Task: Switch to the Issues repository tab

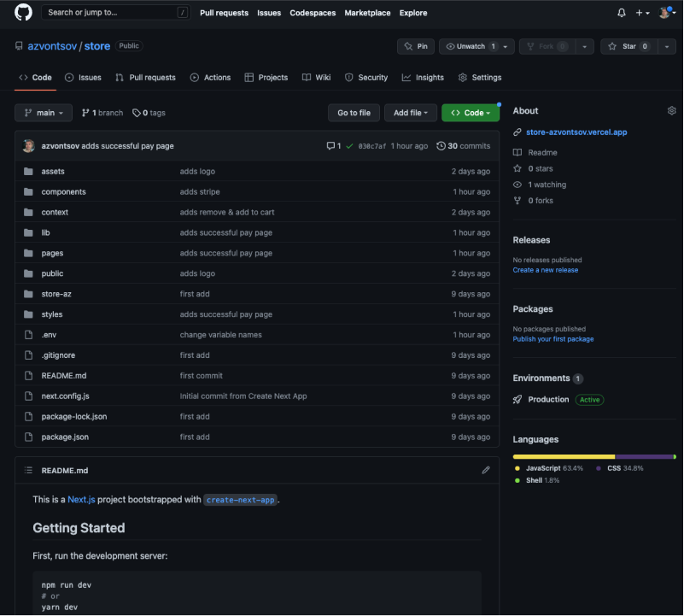Action: tap(83, 77)
